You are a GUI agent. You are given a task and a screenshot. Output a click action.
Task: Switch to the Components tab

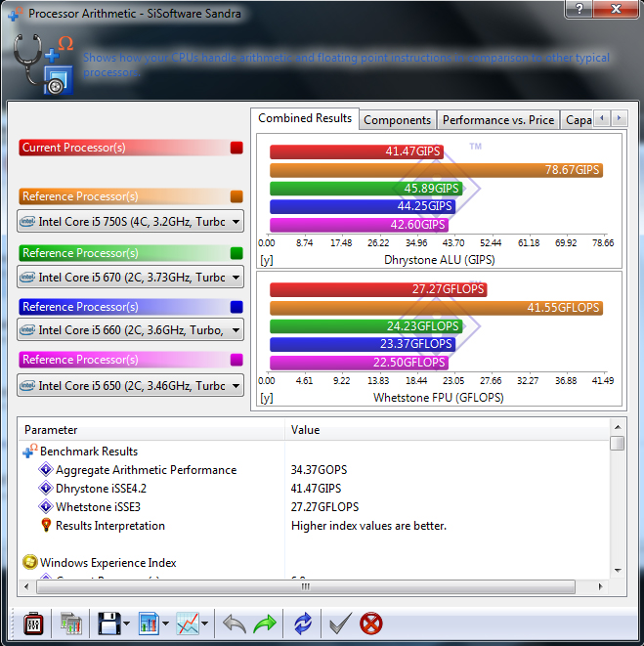coord(397,120)
